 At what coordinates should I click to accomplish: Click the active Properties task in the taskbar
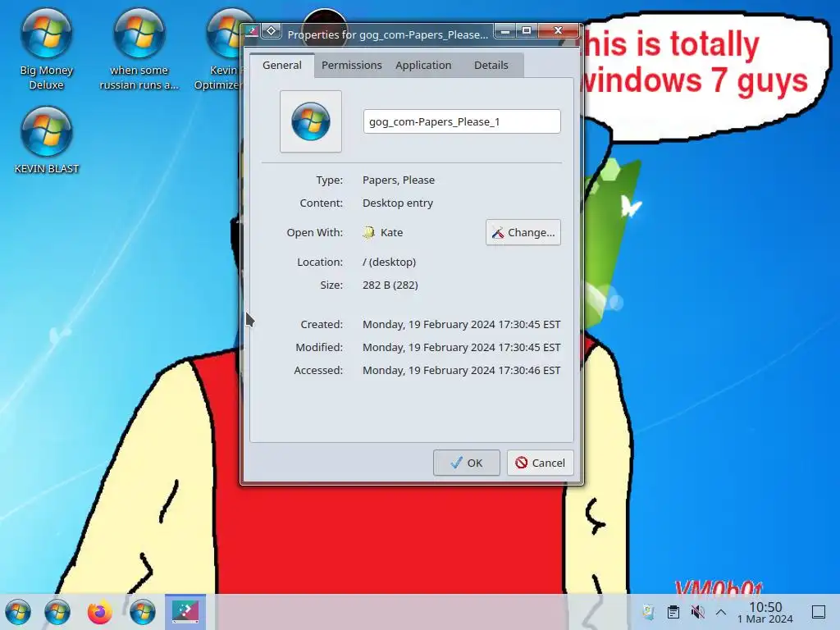[x=185, y=611]
